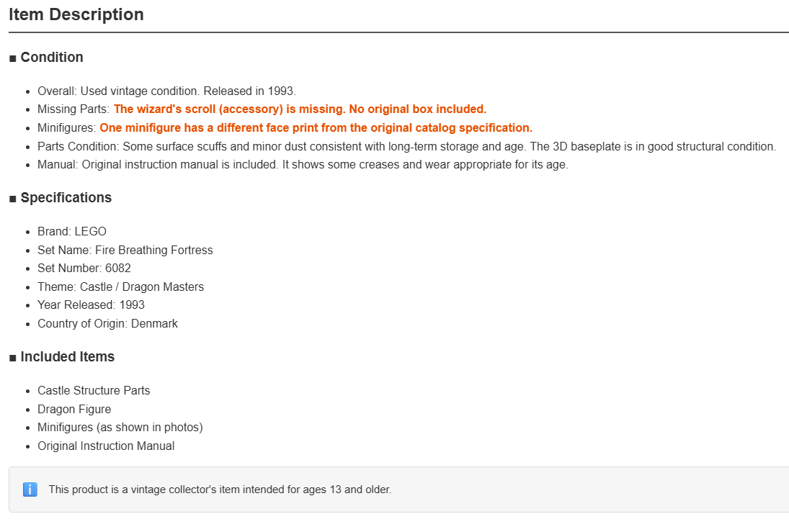
Task: Click the Castle Structure Parts item
Action: [94, 390]
